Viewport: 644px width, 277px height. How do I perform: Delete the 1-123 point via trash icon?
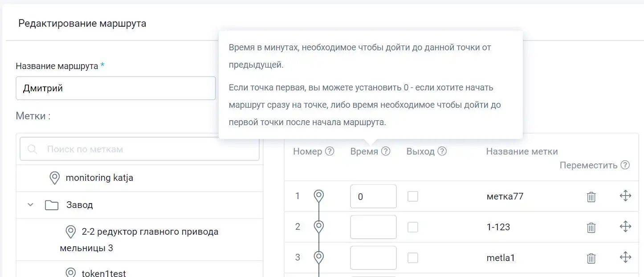[591, 227]
